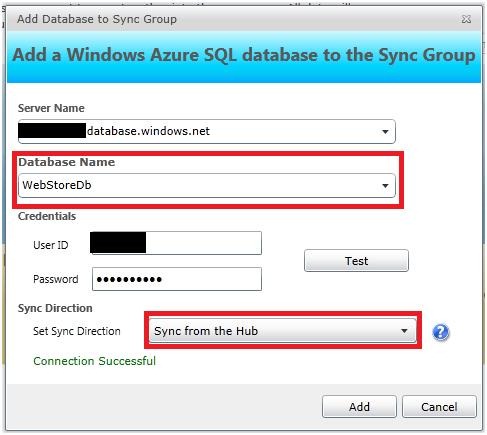Click the Cancel button
Viewport: 487px width, 435px height.
click(x=439, y=407)
